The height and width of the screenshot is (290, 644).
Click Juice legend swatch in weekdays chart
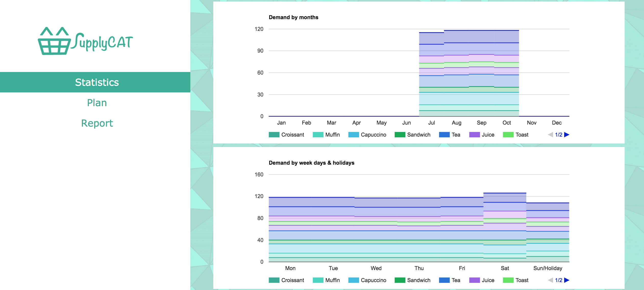pyautogui.click(x=474, y=280)
